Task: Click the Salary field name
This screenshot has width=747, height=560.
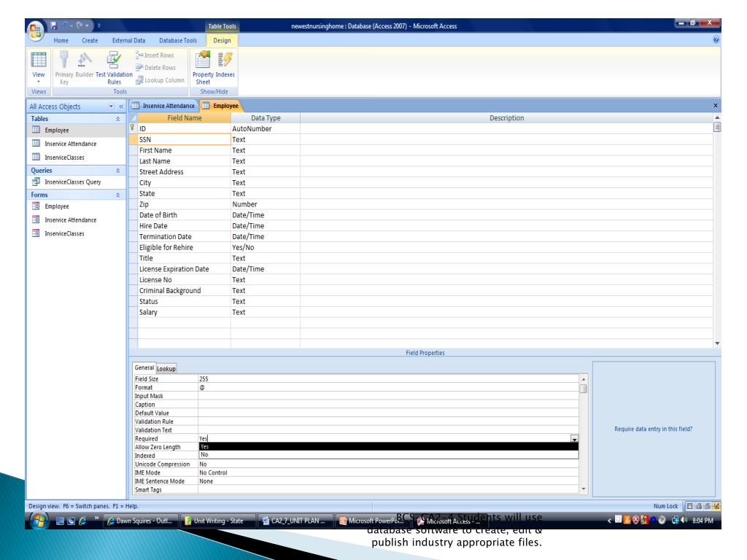Action: click(184, 312)
